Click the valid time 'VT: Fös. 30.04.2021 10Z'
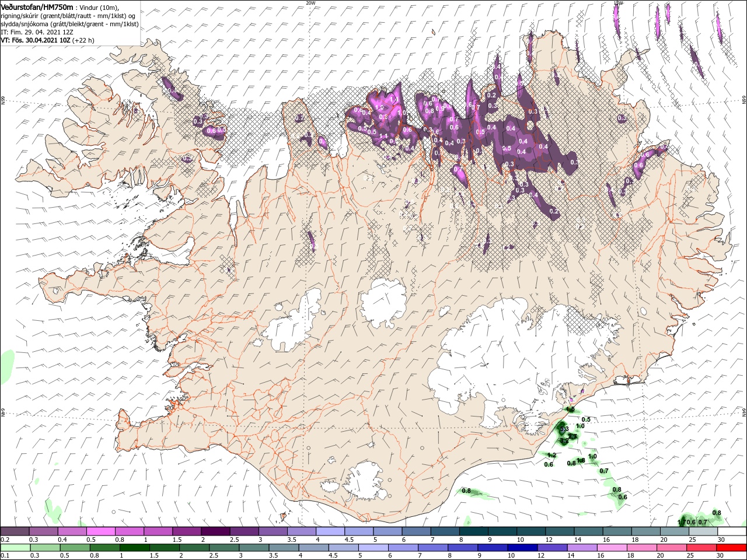 36,40
